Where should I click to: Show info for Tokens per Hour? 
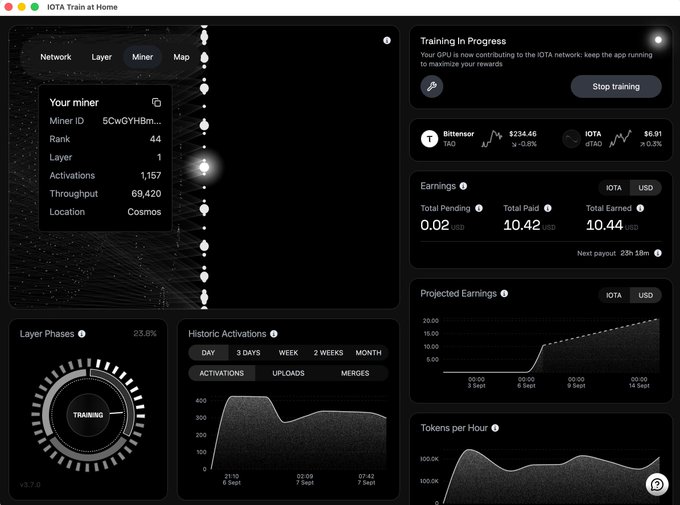point(495,428)
